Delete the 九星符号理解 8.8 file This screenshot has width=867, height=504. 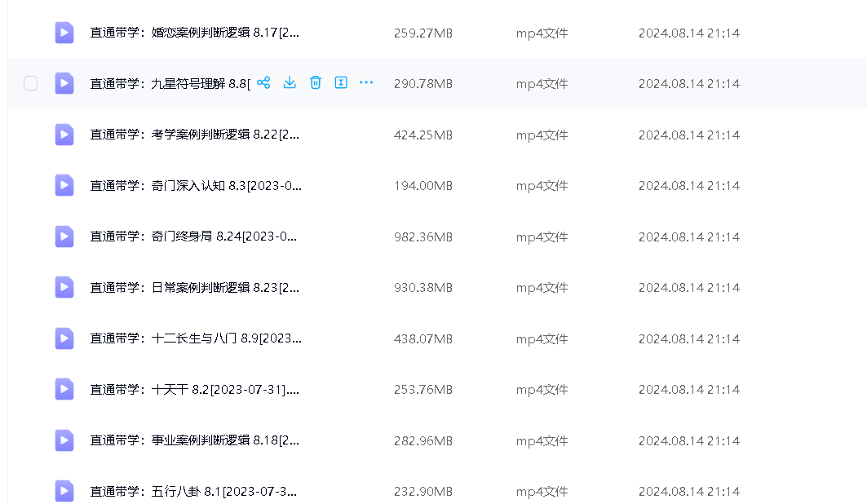[316, 82]
